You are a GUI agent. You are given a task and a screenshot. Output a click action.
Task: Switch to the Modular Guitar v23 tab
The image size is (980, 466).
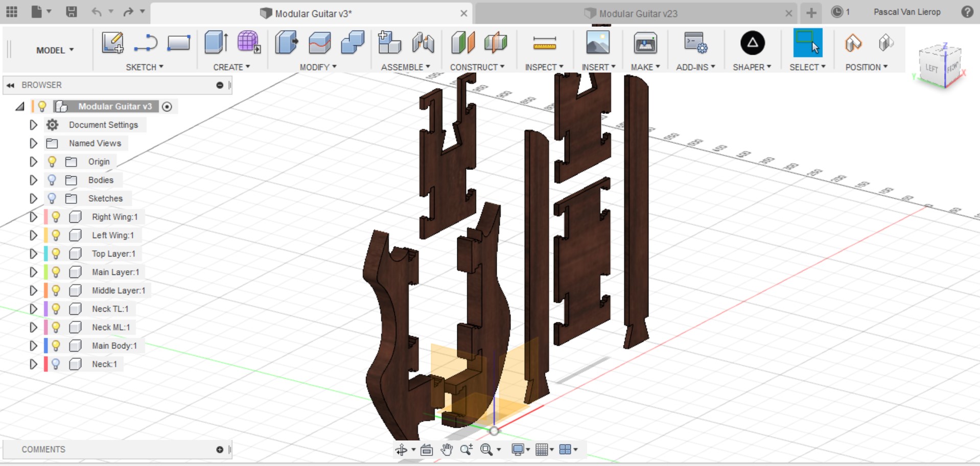637,13
